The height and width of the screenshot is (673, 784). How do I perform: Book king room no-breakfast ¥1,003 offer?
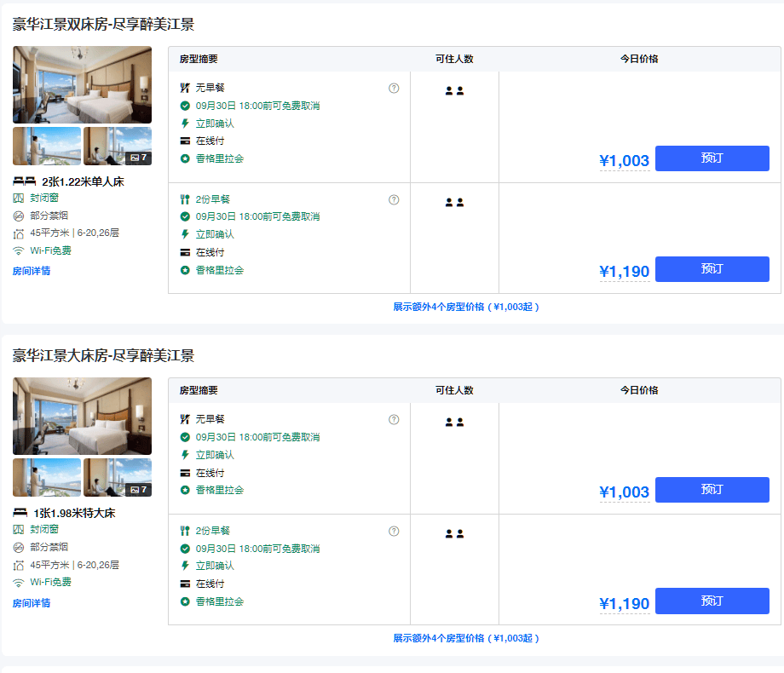[712, 490]
